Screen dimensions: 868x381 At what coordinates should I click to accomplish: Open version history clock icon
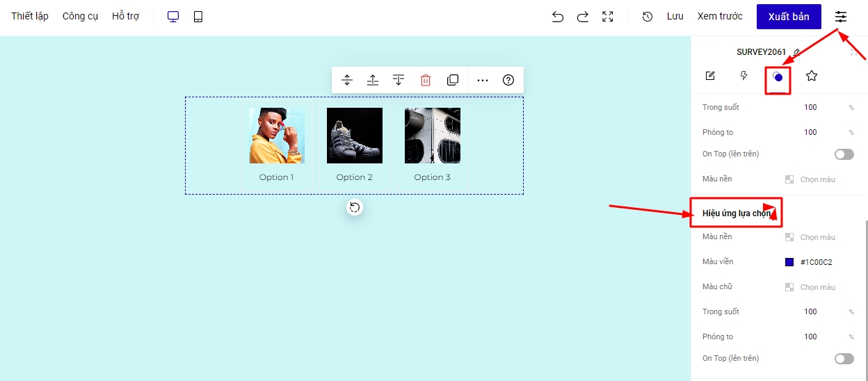[x=647, y=17]
